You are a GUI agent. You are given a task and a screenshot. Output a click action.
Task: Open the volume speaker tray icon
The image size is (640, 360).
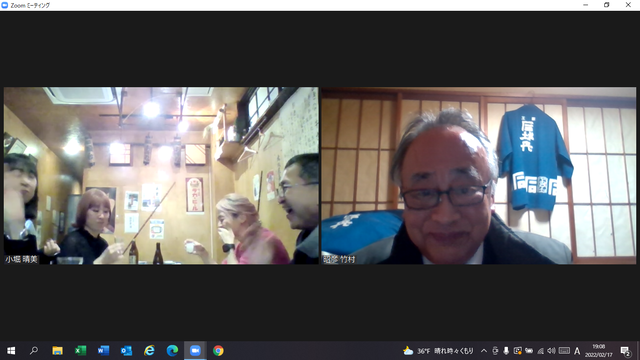(x=551, y=351)
